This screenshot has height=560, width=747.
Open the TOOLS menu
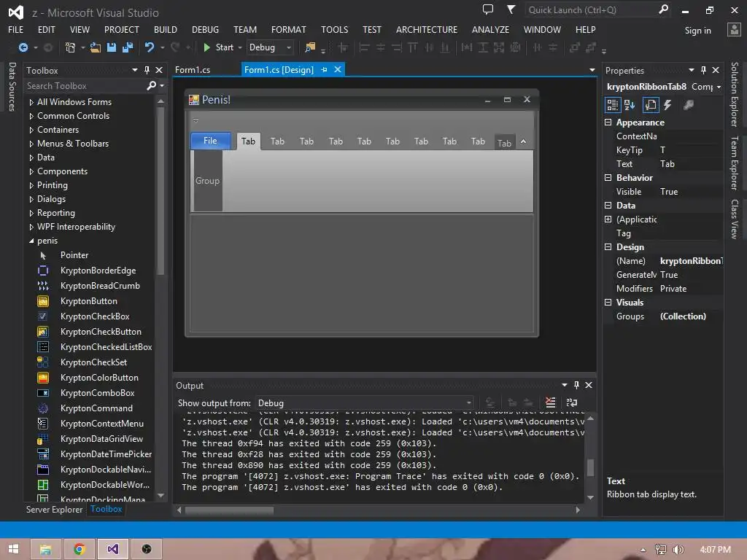tap(334, 29)
